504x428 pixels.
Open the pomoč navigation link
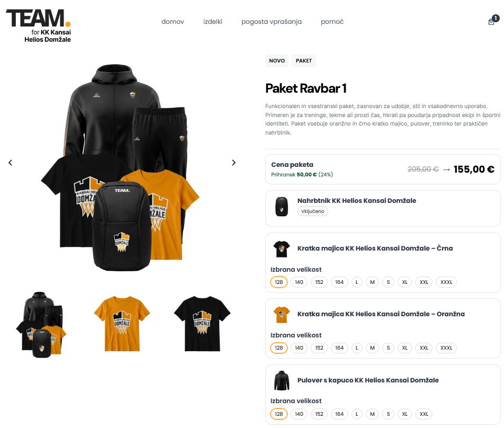coord(332,22)
